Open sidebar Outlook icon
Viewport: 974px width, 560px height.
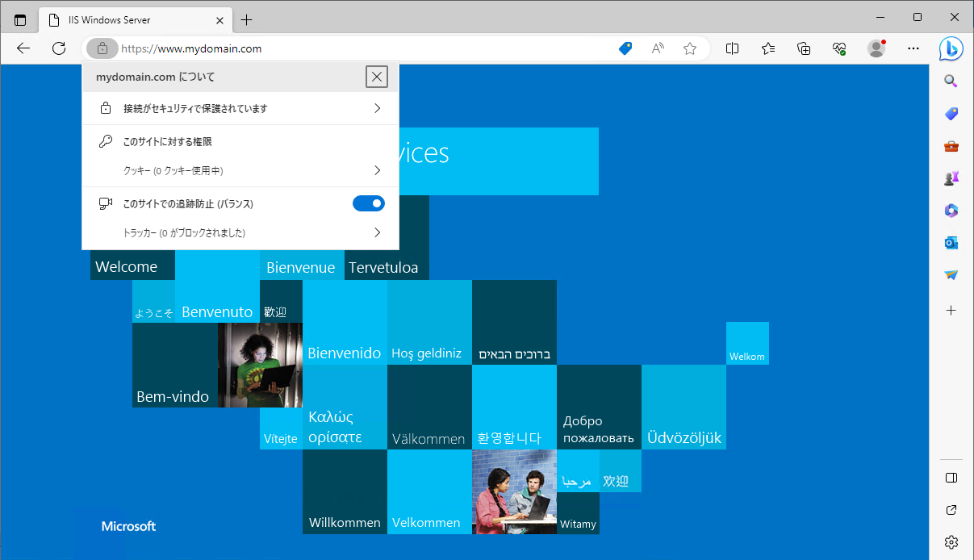click(951, 243)
